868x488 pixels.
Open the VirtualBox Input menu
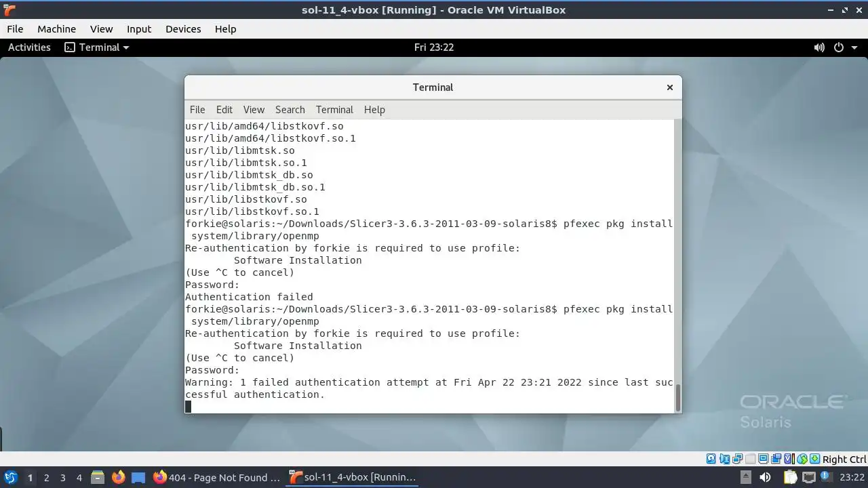point(139,29)
